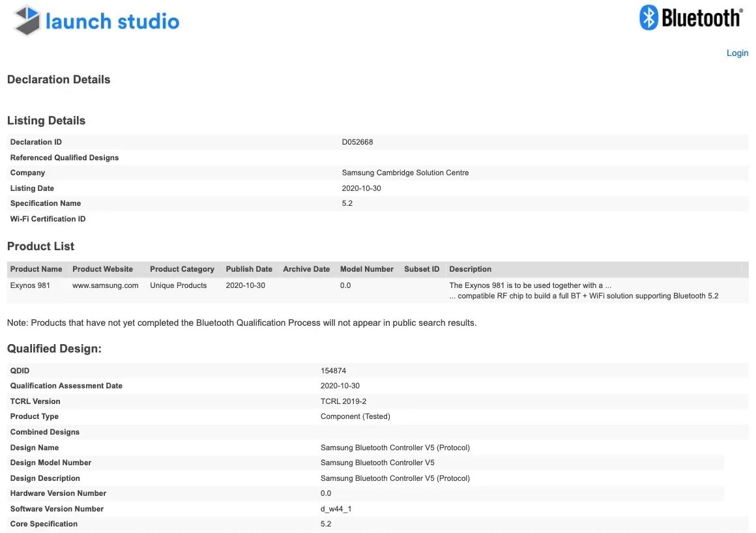Click the Samsung Cambridge Solution Centre company value
This screenshot has height=533, width=756.
click(405, 173)
